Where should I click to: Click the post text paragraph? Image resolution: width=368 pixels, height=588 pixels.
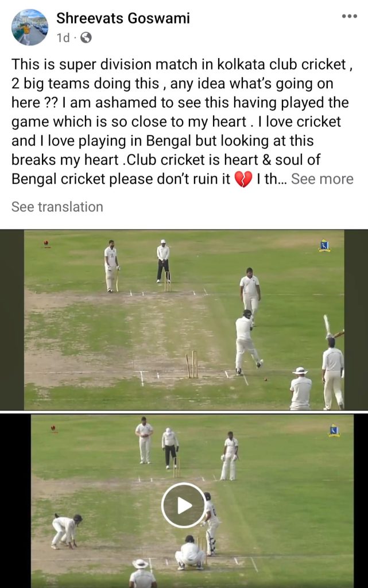183,122
